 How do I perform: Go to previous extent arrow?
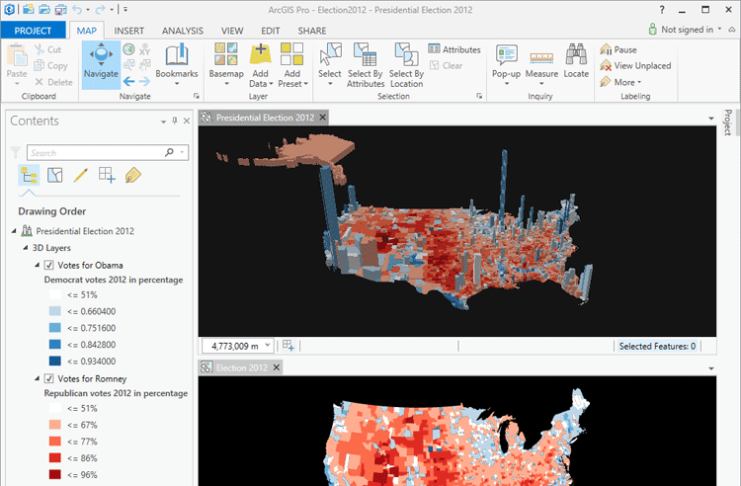(129, 81)
